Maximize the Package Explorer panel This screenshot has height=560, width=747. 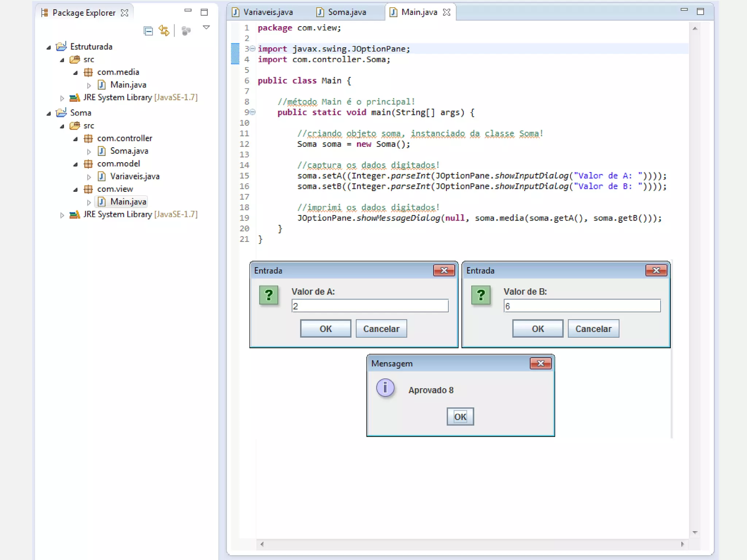(204, 12)
